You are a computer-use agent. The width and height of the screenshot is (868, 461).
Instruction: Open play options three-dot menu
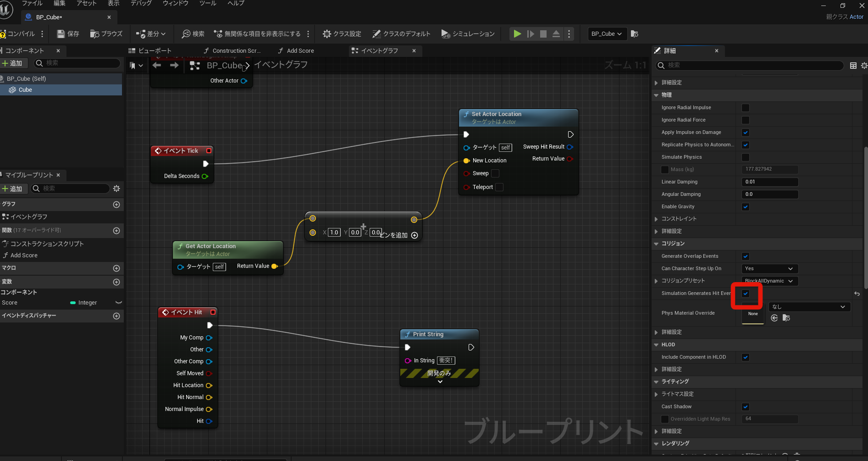(x=569, y=34)
